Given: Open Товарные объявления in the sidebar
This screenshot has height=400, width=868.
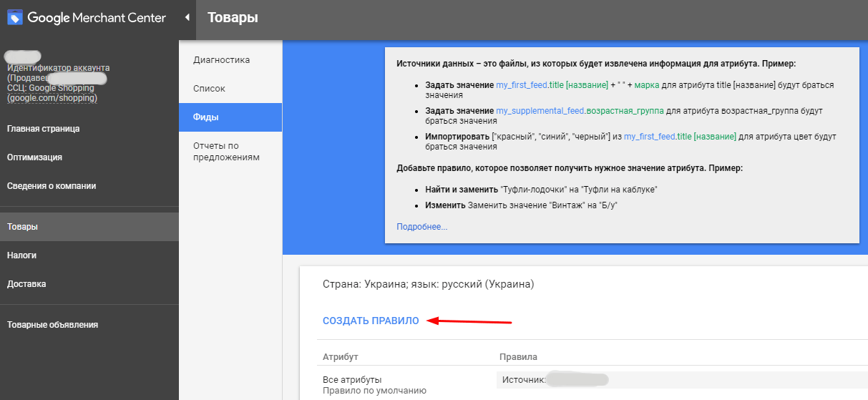Looking at the screenshot, I should 52,325.
